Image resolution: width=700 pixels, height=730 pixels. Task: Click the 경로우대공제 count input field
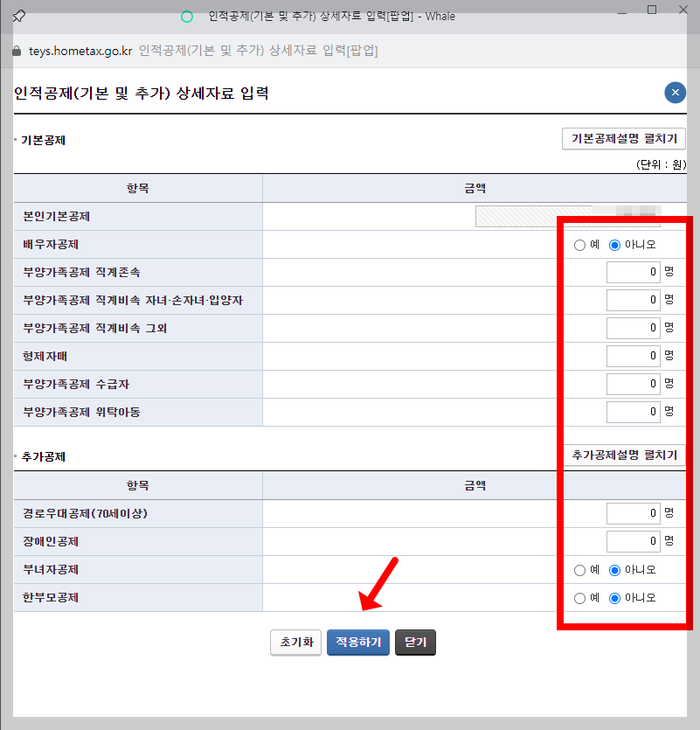pyautogui.click(x=632, y=513)
